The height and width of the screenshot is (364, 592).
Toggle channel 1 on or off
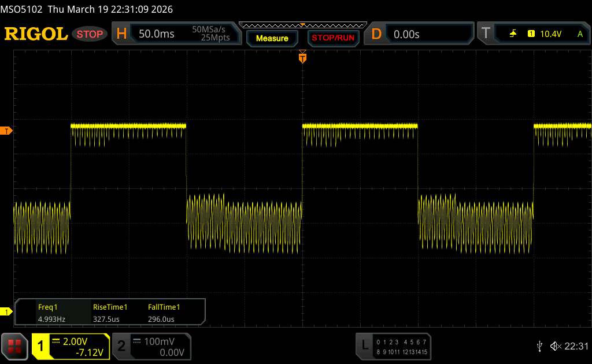point(42,346)
